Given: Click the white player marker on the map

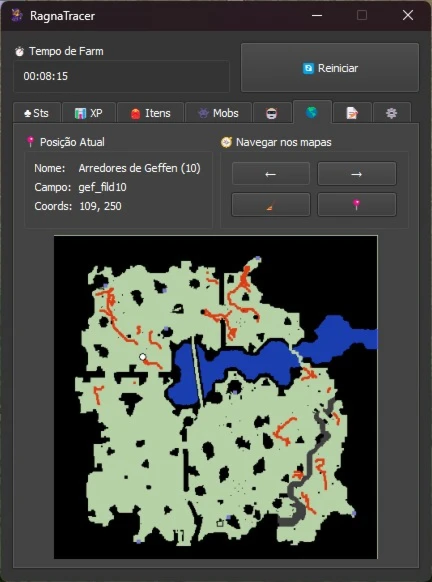Looking at the screenshot, I should click(143, 357).
